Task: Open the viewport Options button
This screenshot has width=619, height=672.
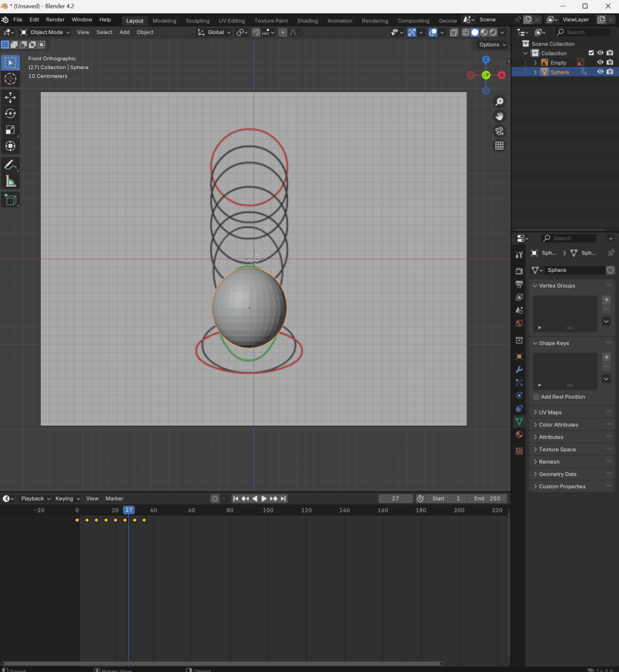Action: pos(492,45)
